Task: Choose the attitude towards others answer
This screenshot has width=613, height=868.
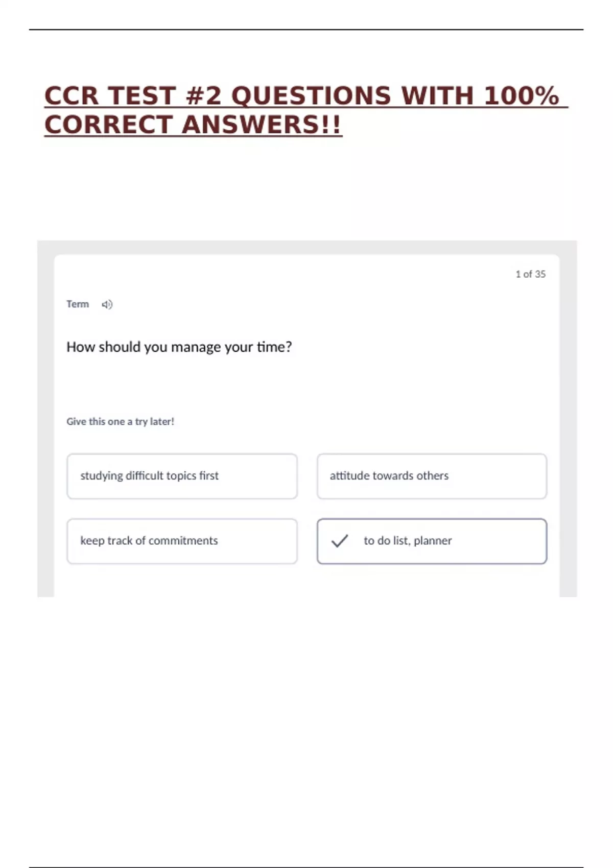Action: (x=432, y=476)
